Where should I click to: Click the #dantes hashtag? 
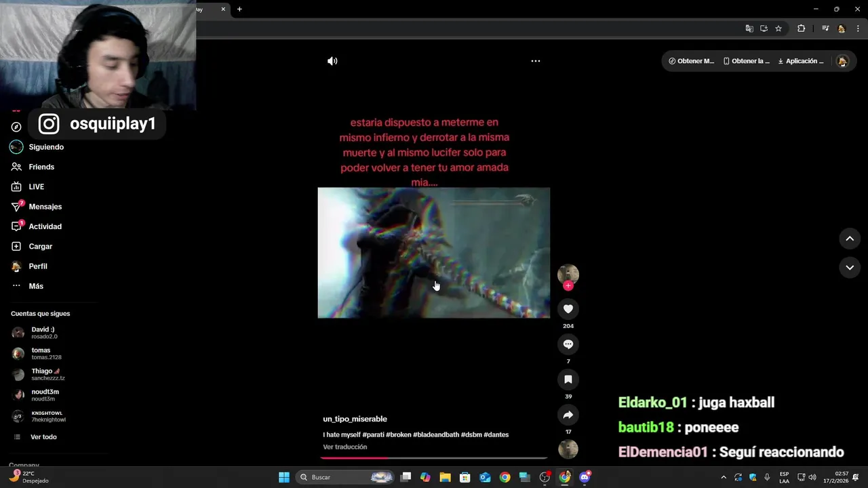496,434
